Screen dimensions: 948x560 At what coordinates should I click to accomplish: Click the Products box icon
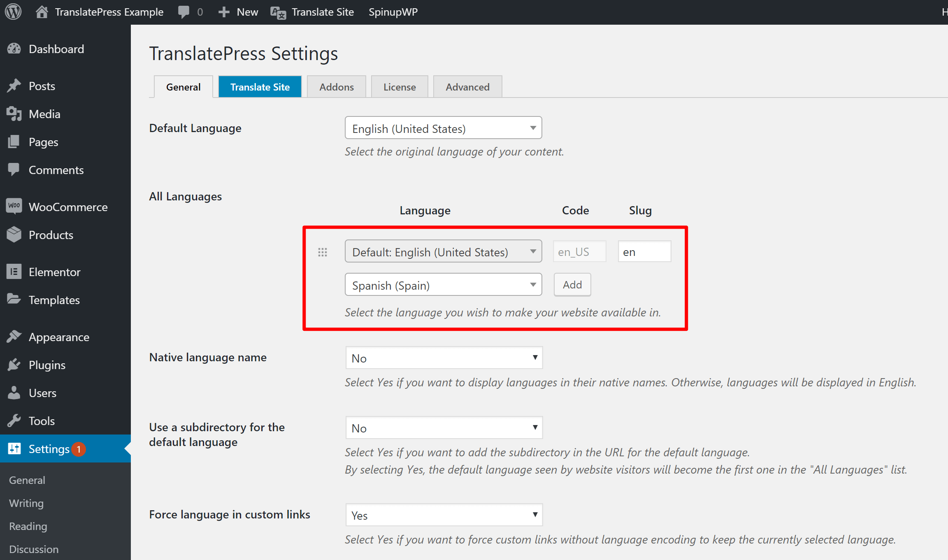pyautogui.click(x=14, y=235)
